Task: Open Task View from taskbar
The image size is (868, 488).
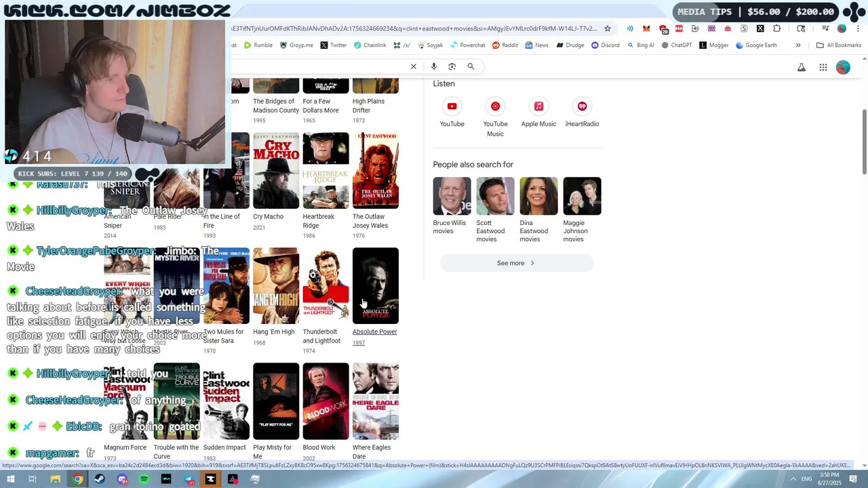Action: tap(33, 479)
